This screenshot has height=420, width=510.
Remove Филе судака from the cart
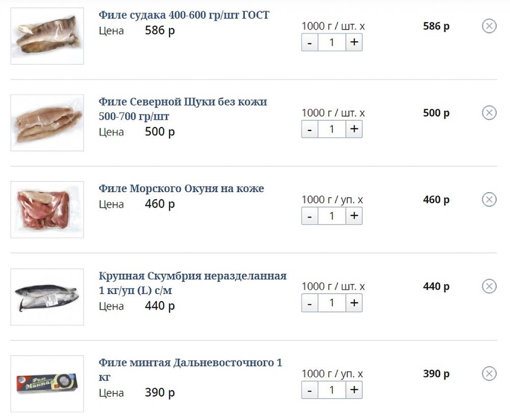[x=489, y=26]
